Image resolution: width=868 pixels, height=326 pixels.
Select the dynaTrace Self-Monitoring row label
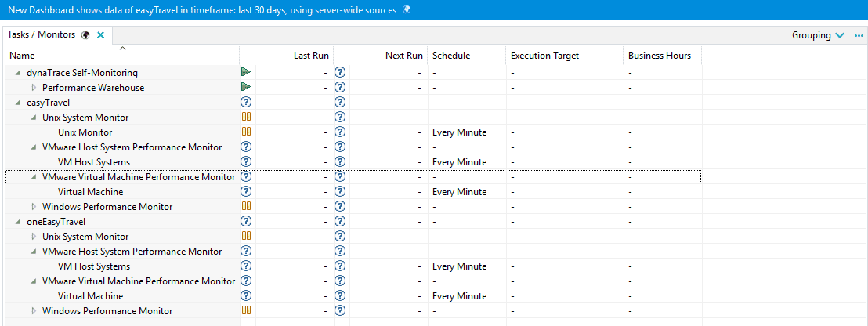(82, 73)
